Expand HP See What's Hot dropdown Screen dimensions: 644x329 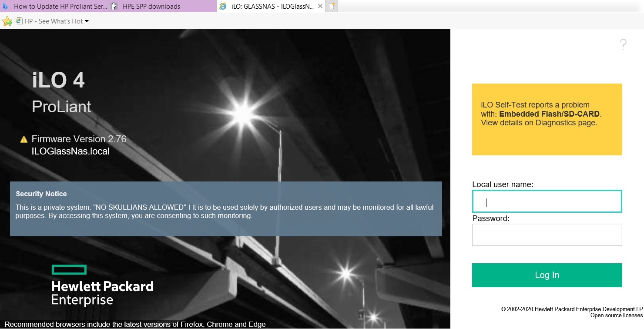click(x=87, y=21)
